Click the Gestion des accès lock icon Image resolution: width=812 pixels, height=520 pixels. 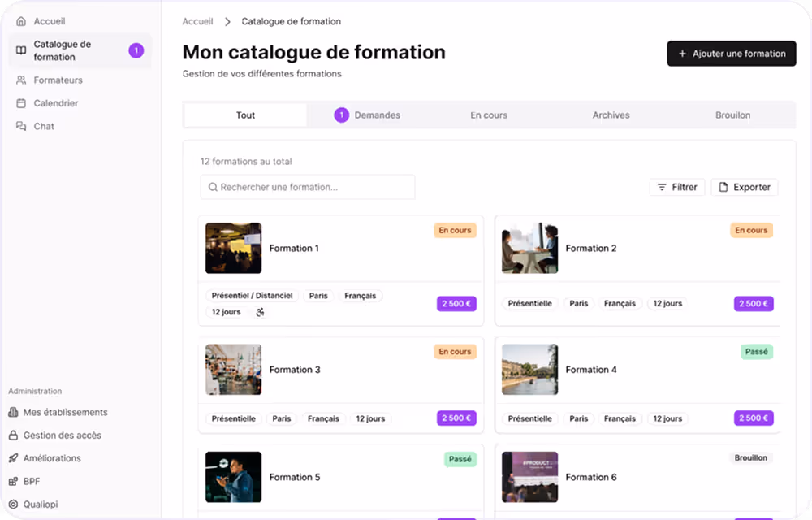tap(14, 435)
